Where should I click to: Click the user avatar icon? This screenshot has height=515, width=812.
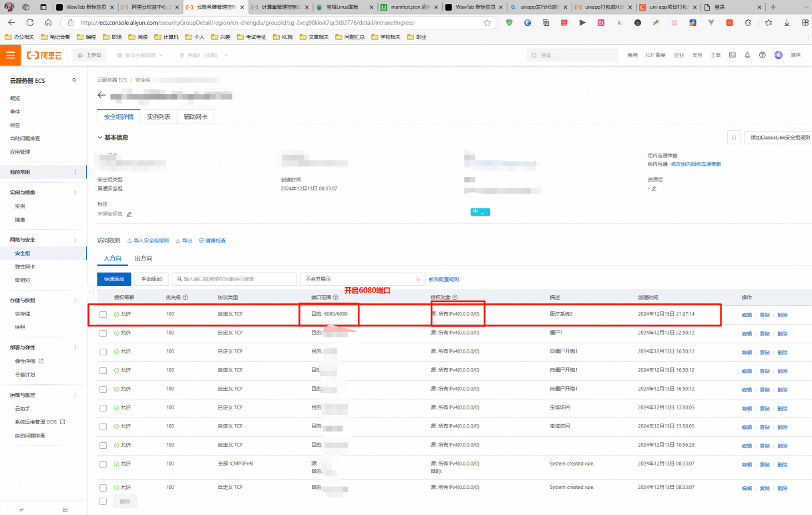coord(777,55)
